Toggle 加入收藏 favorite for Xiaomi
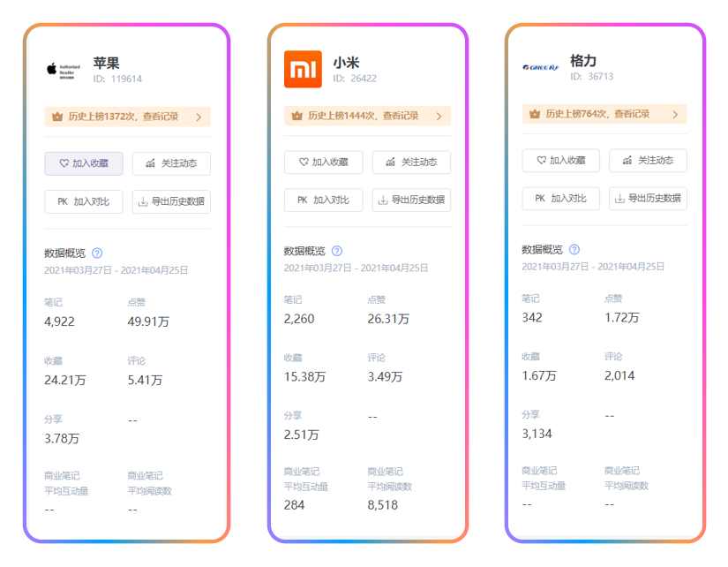Screen dimensions: 728x567 coord(323,163)
